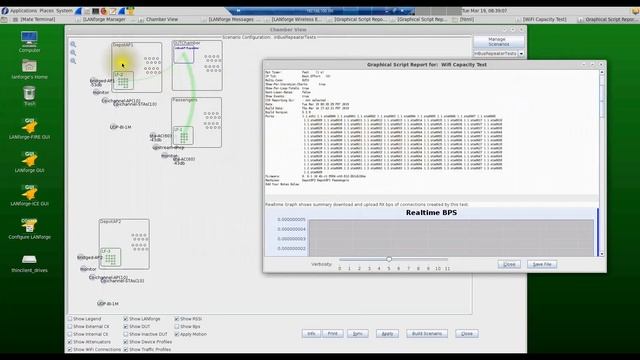
Task: Select the LF-2 device inside DepotAP1 chamber
Action: coord(123,80)
